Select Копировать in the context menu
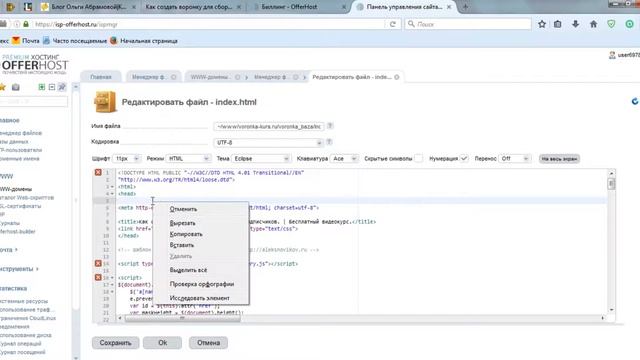Screen dimensions: 640x360 (186, 234)
